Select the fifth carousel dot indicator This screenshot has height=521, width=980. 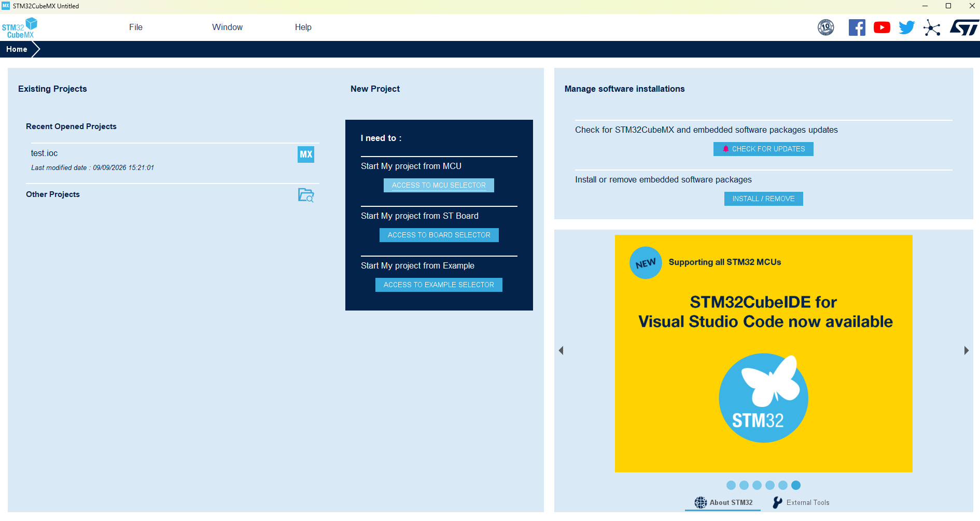(783, 485)
